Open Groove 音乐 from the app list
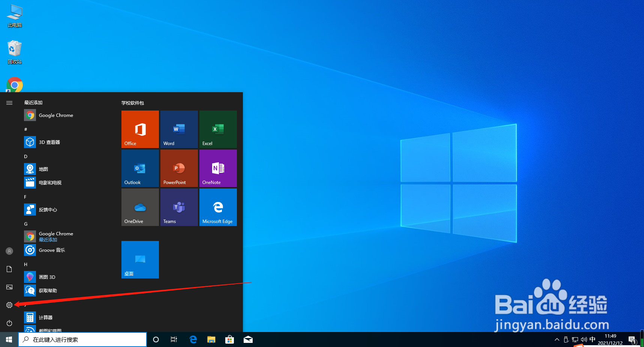644x347 pixels. point(52,250)
